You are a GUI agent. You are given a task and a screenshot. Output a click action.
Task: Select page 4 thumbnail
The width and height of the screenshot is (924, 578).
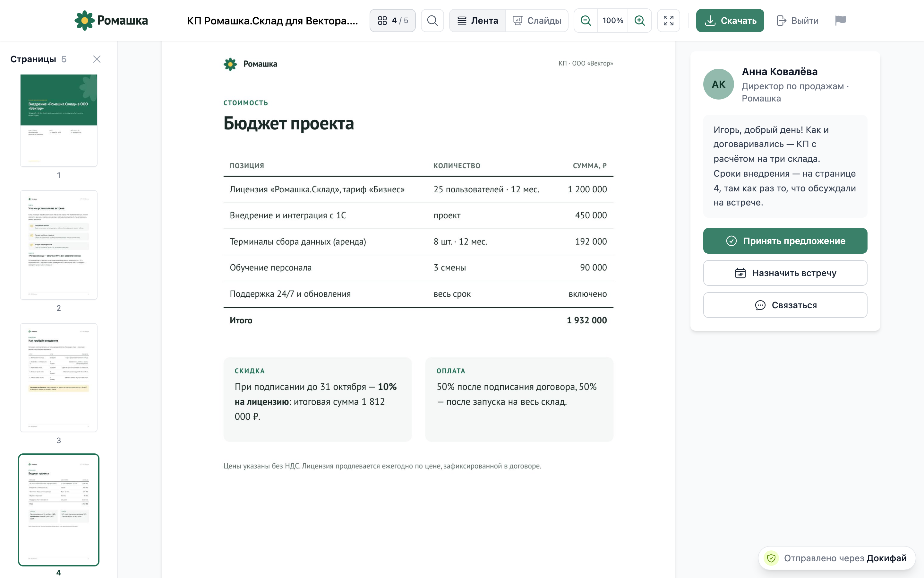click(59, 510)
